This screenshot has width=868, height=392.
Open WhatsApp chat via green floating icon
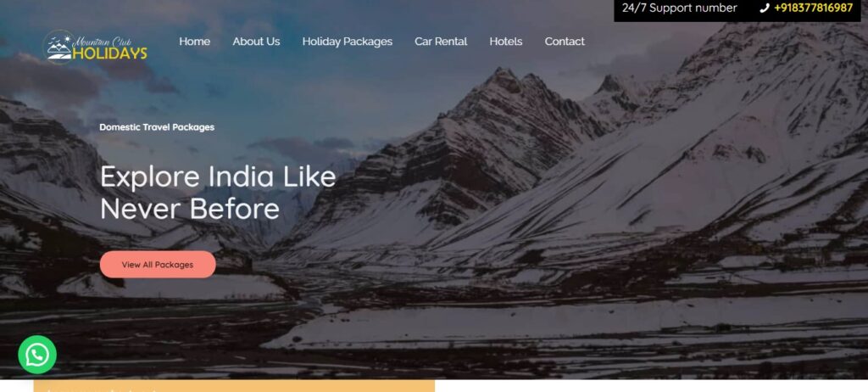37,355
